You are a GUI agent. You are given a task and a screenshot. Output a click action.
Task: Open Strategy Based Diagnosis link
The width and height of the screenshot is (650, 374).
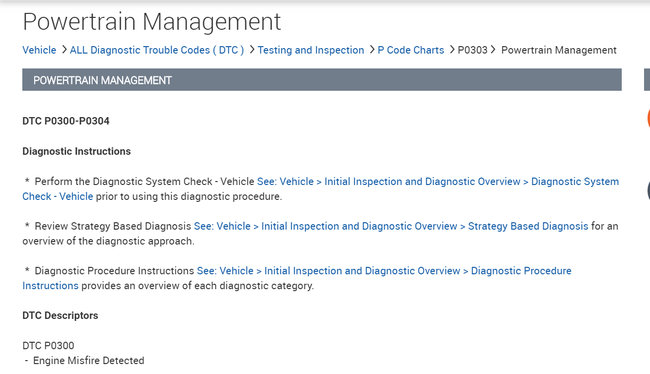pos(391,226)
